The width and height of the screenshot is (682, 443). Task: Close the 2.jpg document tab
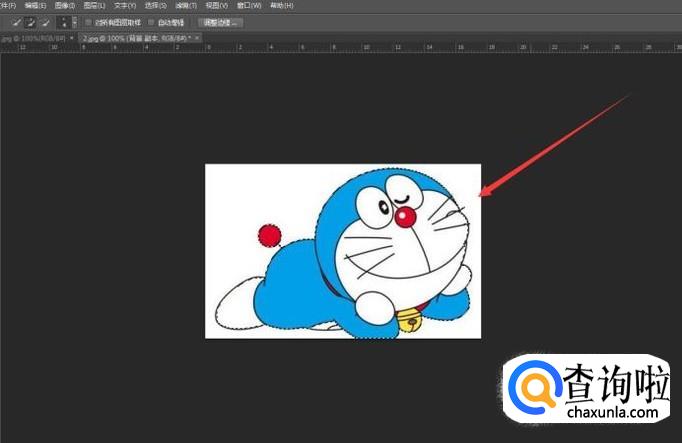(x=197, y=38)
